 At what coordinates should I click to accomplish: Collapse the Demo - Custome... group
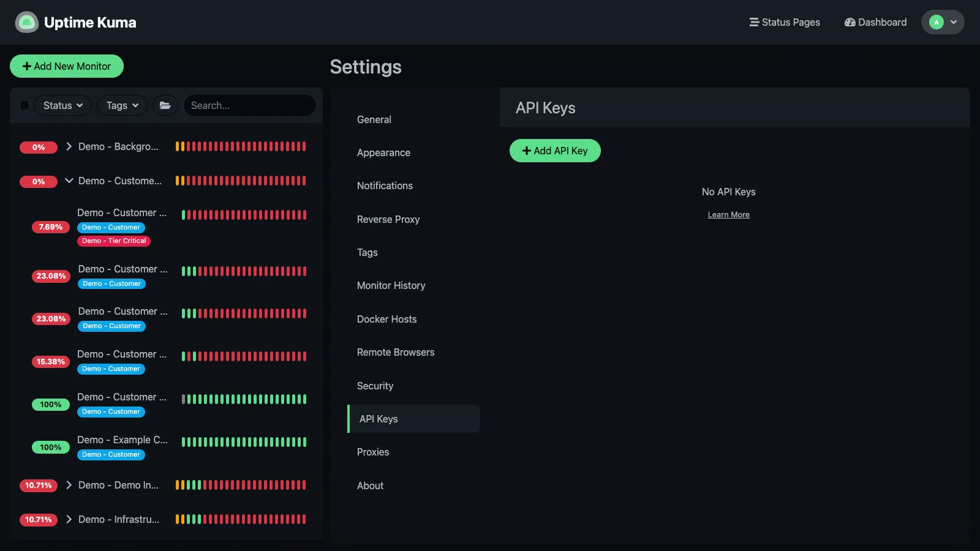coord(69,181)
